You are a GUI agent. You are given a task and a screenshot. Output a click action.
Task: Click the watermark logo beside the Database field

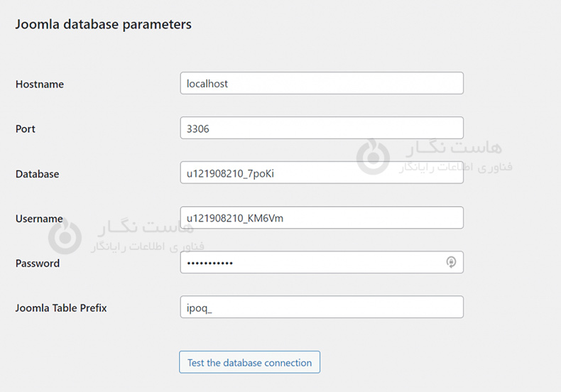pyautogui.click(x=373, y=157)
